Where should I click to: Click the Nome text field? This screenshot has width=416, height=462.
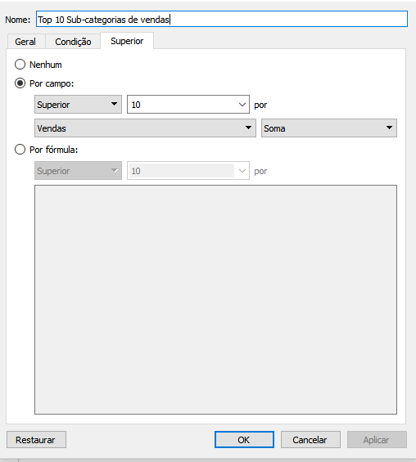pos(222,19)
